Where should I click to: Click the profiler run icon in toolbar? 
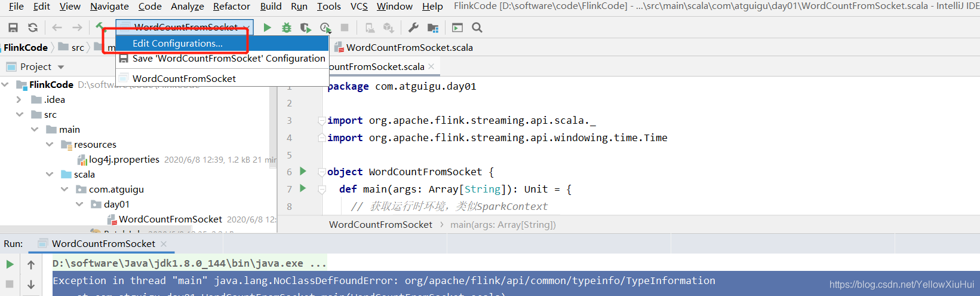click(325, 28)
